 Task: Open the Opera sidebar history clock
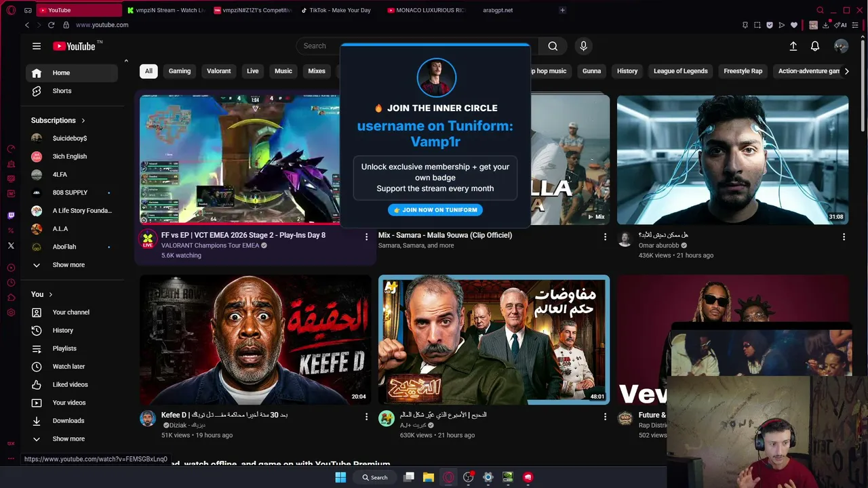11,283
